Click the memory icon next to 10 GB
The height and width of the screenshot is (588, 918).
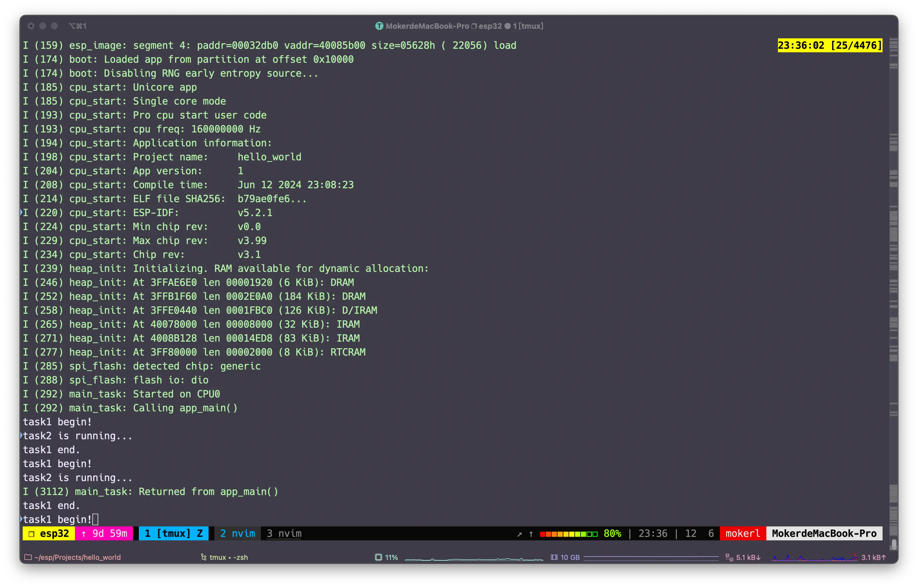point(554,557)
